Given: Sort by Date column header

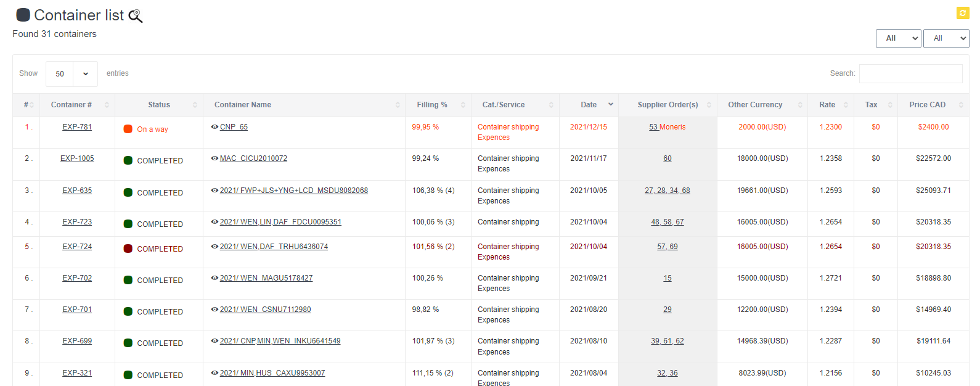Looking at the screenshot, I should pyautogui.click(x=589, y=105).
